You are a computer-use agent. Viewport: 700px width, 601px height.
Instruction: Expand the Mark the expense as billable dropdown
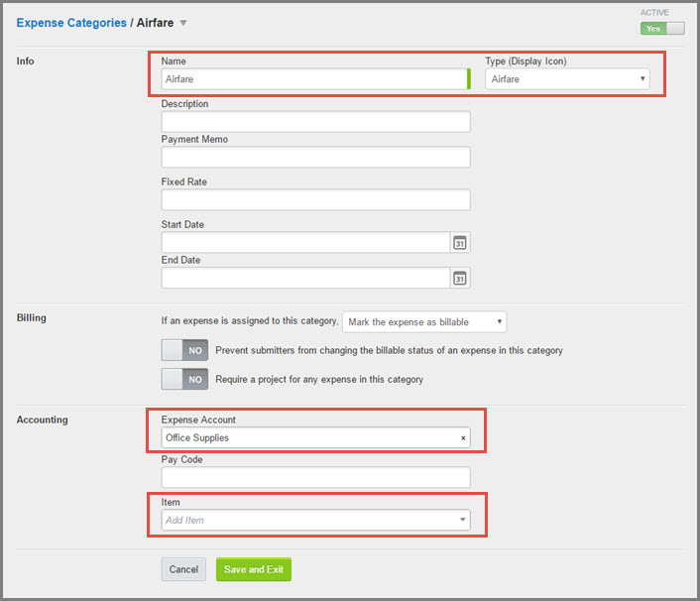coord(424,322)
